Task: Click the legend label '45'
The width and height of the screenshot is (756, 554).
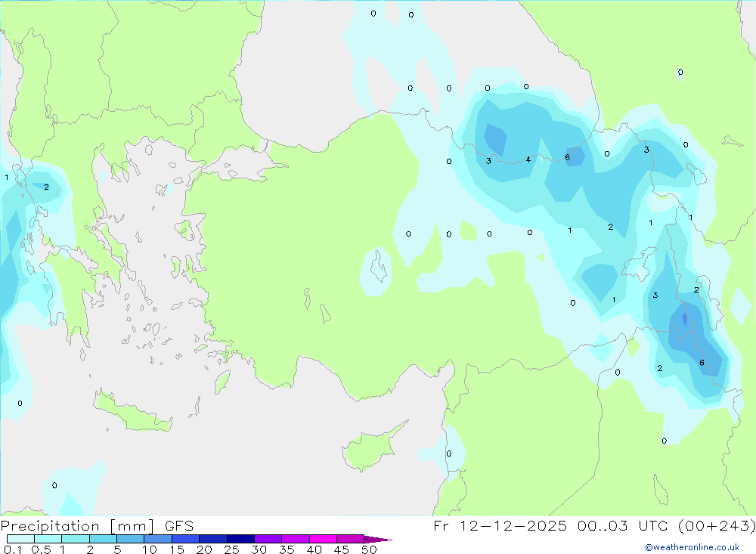Action: click(x=342, y=549)
